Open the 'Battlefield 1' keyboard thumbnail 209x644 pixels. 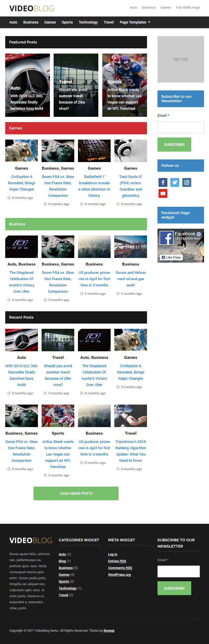[x=94, y=151]
